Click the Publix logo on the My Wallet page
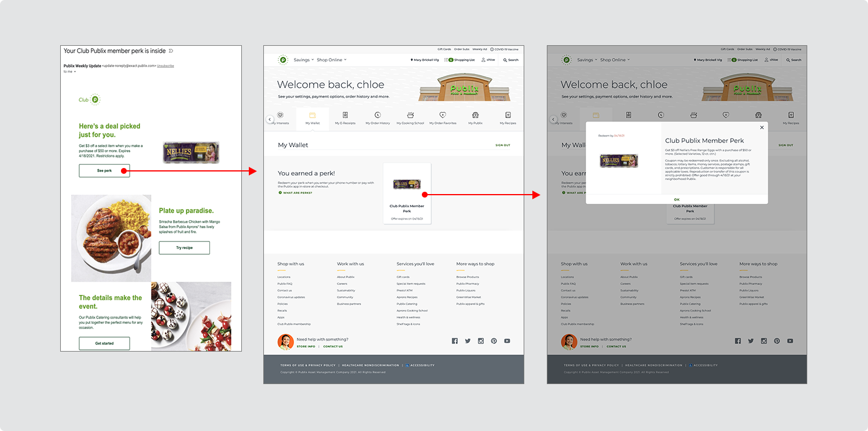The height and width of the screenshot is (431, 868). coord(283,60)
